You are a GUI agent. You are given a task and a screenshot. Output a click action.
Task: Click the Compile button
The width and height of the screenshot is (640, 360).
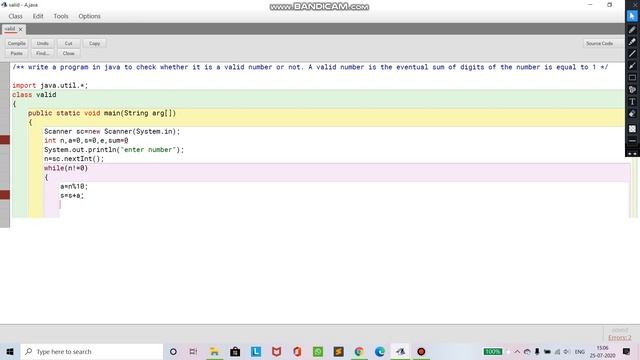(x=17, y=43)
